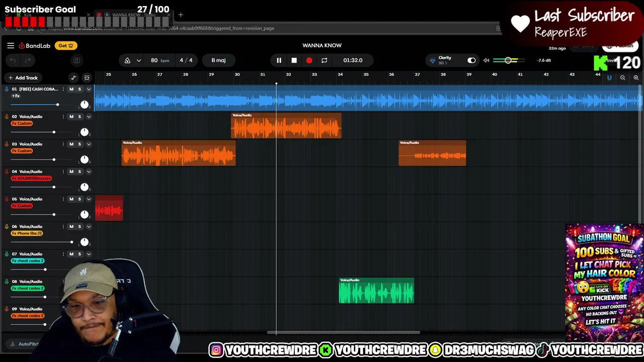
Task: Solo track 06 Voice/Audio
Action: (79, 227)
